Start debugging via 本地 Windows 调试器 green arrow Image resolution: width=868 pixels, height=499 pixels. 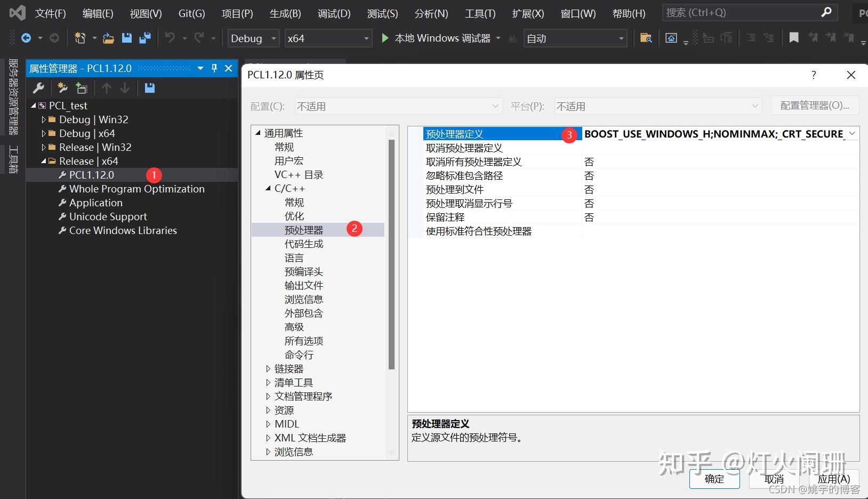click(385, 38)
